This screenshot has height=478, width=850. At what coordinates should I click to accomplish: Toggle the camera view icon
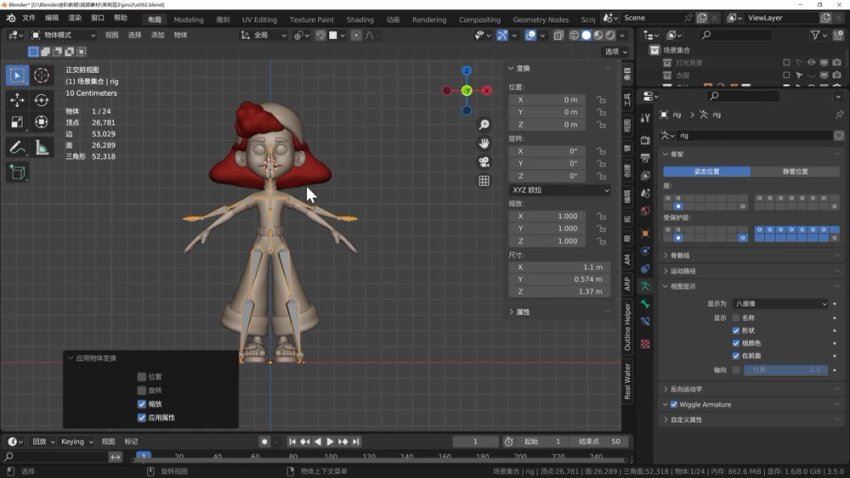[484, 162]
